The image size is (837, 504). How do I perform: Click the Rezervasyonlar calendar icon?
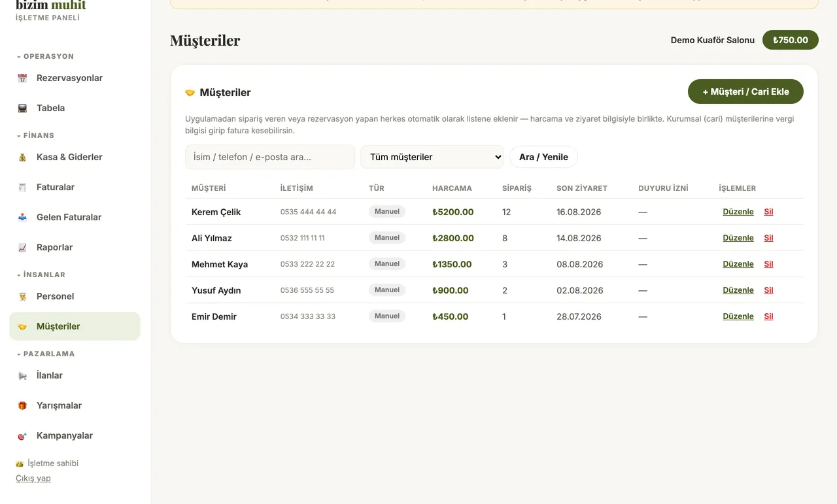coord(22,78)
